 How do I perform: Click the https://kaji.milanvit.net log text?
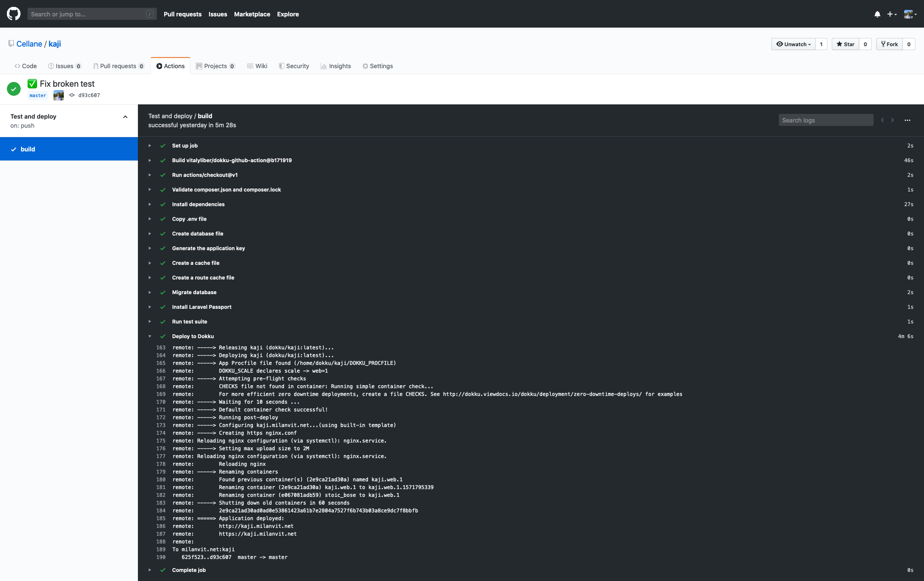point(258,534)
